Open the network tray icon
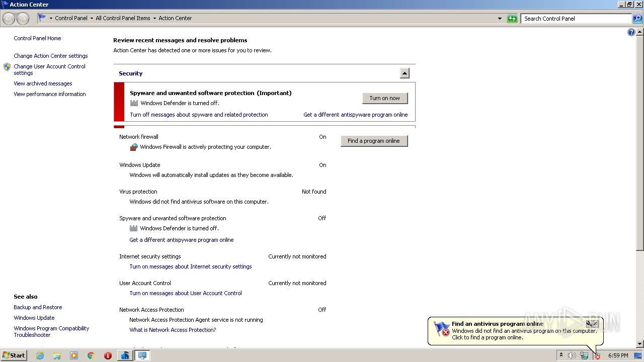Image resolution: width=644 pixels, height=362 pixels. pyautogui.click(x=584, y=355)
